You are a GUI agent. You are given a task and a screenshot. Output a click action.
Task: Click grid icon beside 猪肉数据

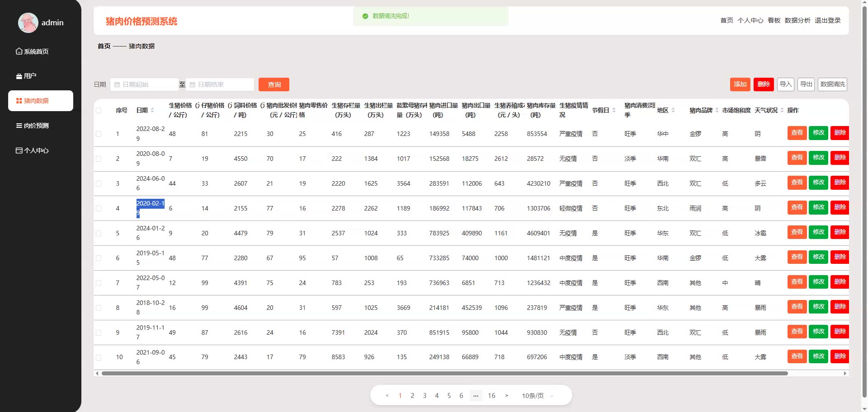pos(19,101)
